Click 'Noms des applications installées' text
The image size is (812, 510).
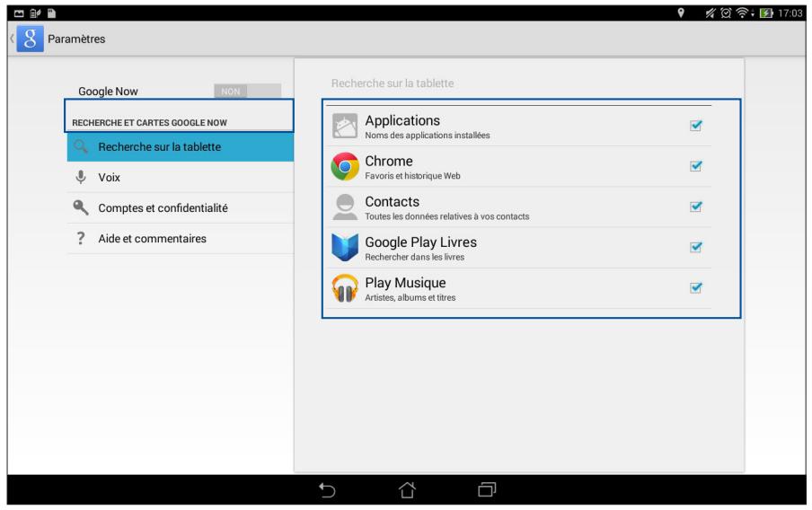coord(428,136)
